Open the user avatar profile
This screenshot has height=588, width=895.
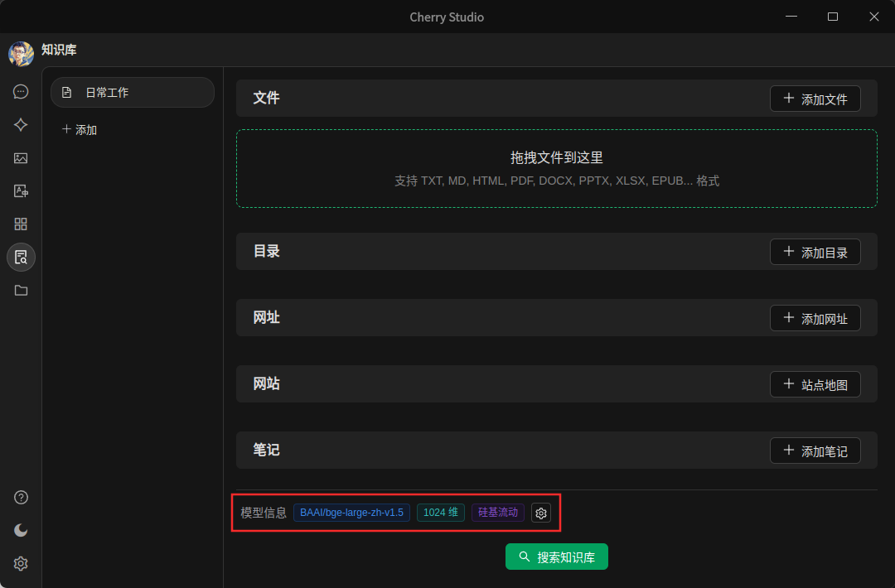coord(21,54)
